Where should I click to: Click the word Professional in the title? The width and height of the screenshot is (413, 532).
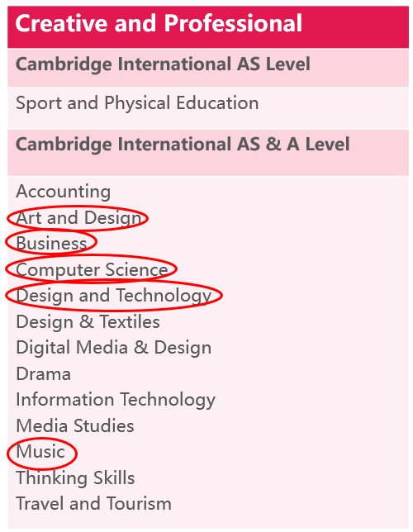233,23
